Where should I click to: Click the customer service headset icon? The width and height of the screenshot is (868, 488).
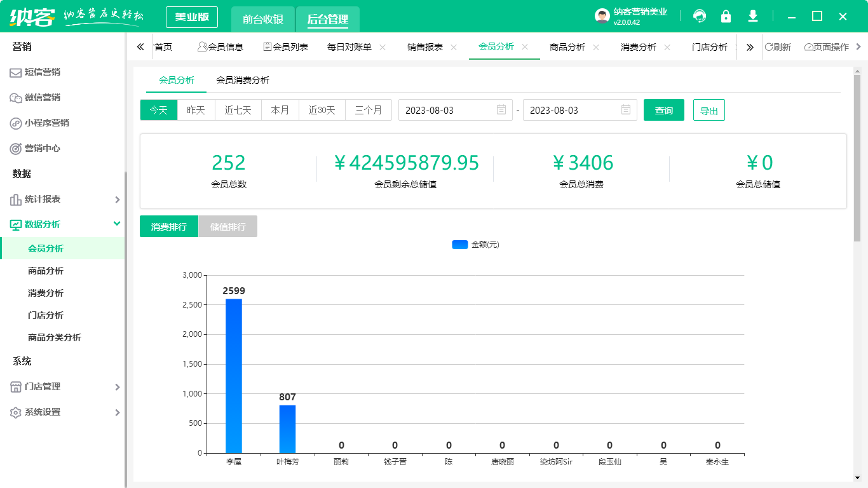click(700, 16)
